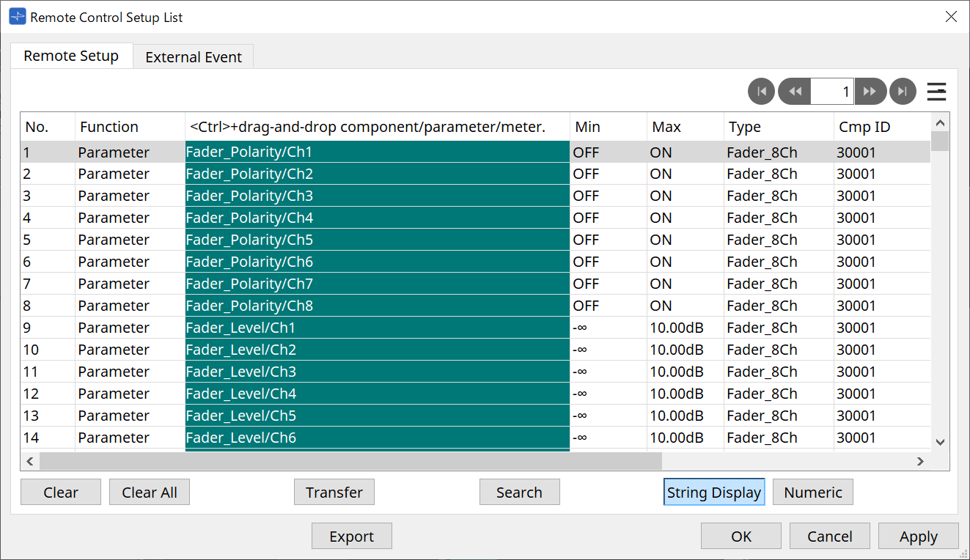970x560 pixels.
Task: Select row 9 Fader_Level/Ch1
Action: [377, 328]
